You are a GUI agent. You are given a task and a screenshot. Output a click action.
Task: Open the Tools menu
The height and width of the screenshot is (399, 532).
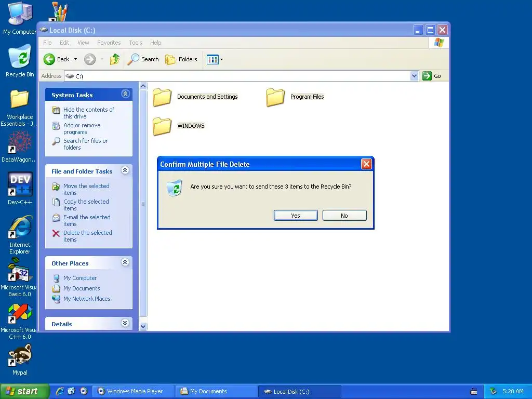pyautogui.click(x=136, y=43)
